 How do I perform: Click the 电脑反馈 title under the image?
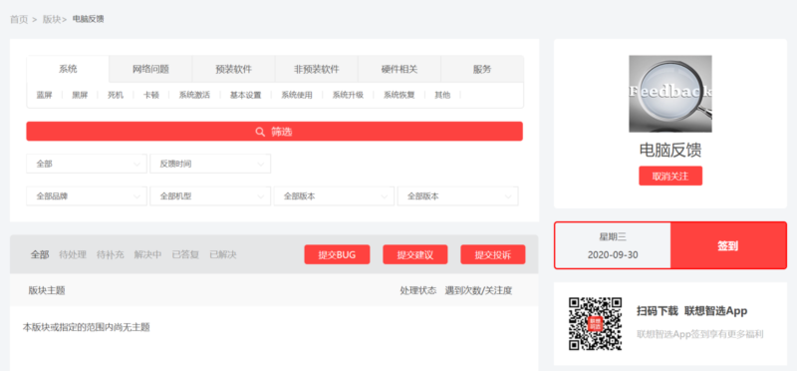670,150
